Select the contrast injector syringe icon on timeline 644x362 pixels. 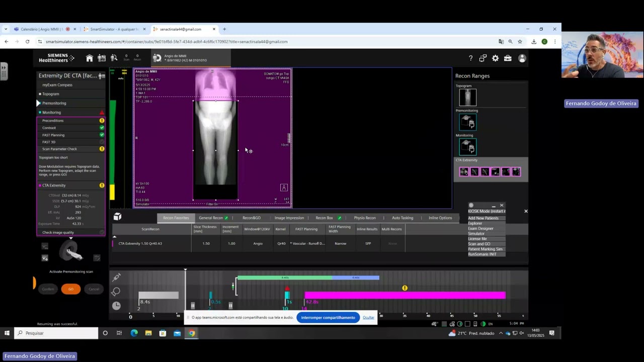[x=116, y=277]
